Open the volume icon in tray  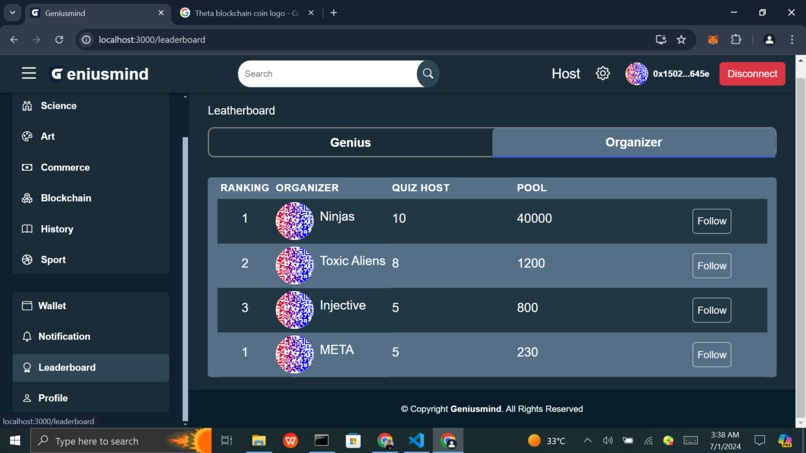(608, 441)
